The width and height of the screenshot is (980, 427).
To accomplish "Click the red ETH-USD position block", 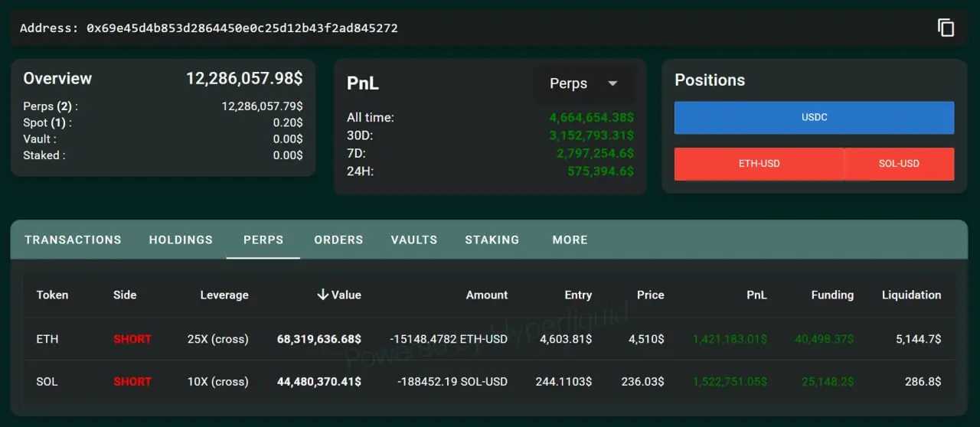I will (x=759, y=164).
